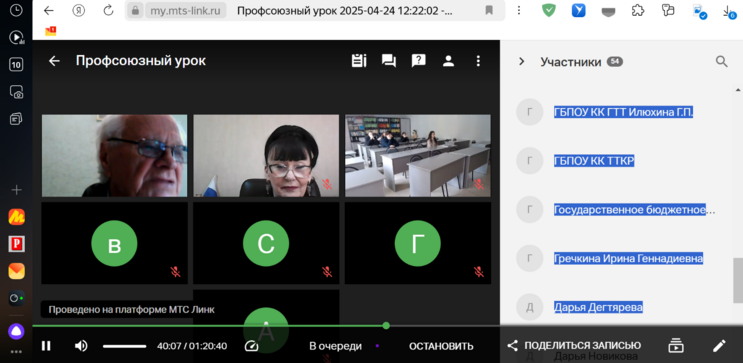Image resolution: width=743 pixels, height=363 pixels.
Task: Open the chat bubbles icon
Action: coord(389,61)
